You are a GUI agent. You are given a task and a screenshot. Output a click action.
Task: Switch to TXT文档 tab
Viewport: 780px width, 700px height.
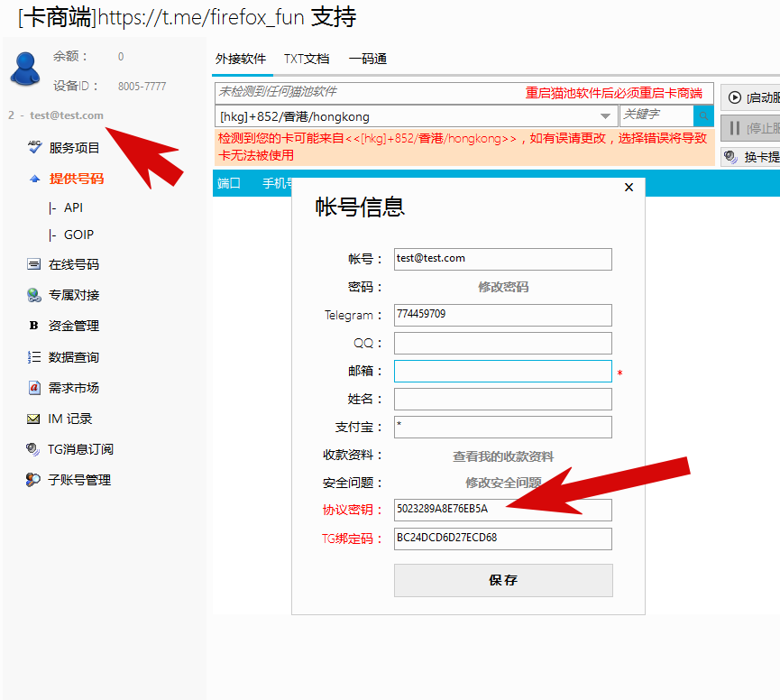point(307,59)
